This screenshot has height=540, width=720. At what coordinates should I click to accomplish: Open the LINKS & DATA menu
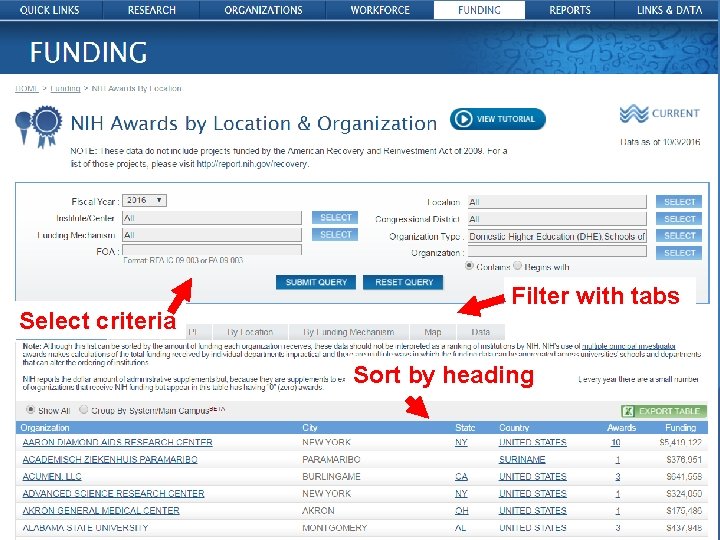pos(669,10)
